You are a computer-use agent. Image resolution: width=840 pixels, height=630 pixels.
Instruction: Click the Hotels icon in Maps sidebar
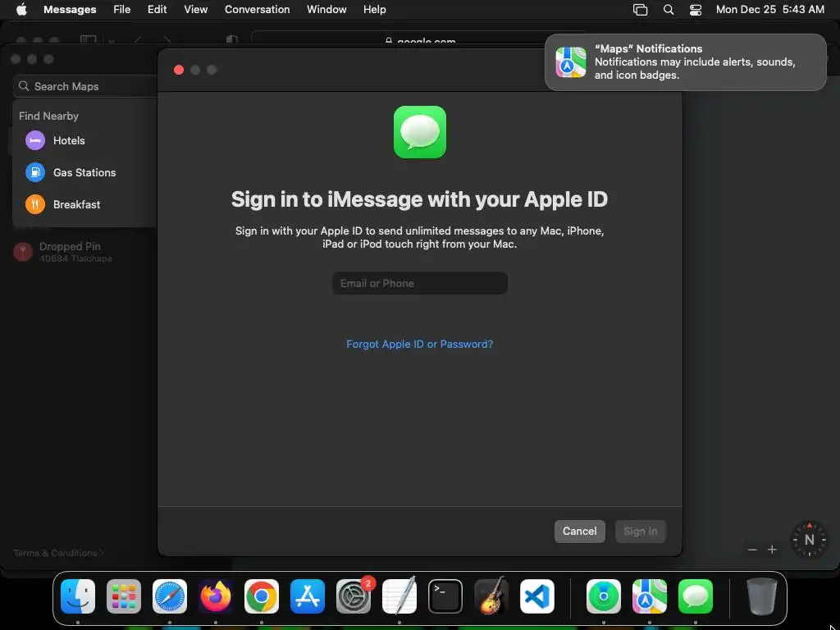tap(35, 140)
